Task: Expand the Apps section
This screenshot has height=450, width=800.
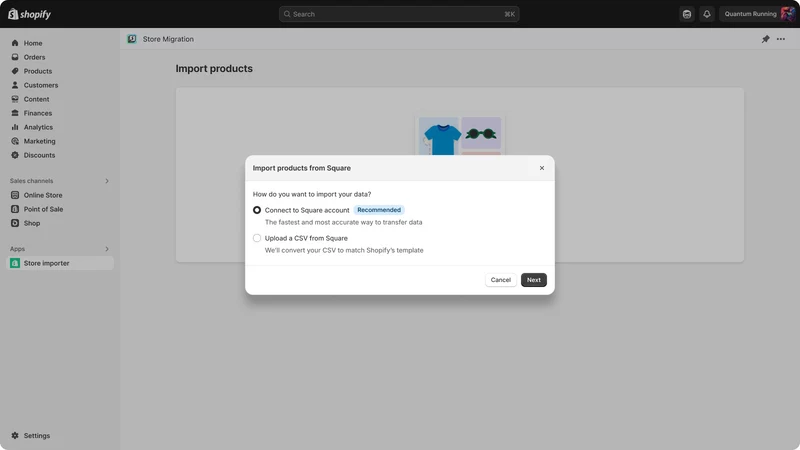Action: click(x=107, y=249)
